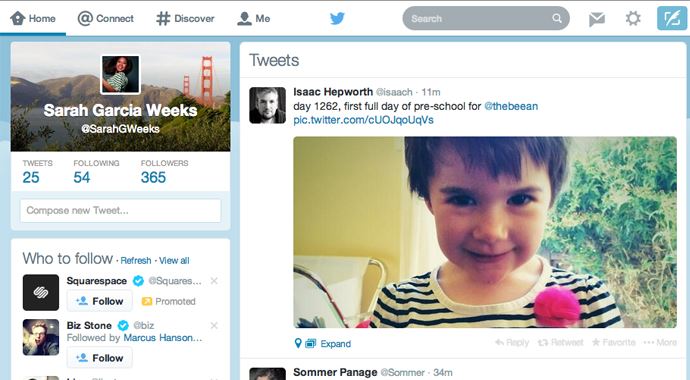Open the settings gear menu
The image size is (690, 380).
pyautogui.click(x=633, y=18)
